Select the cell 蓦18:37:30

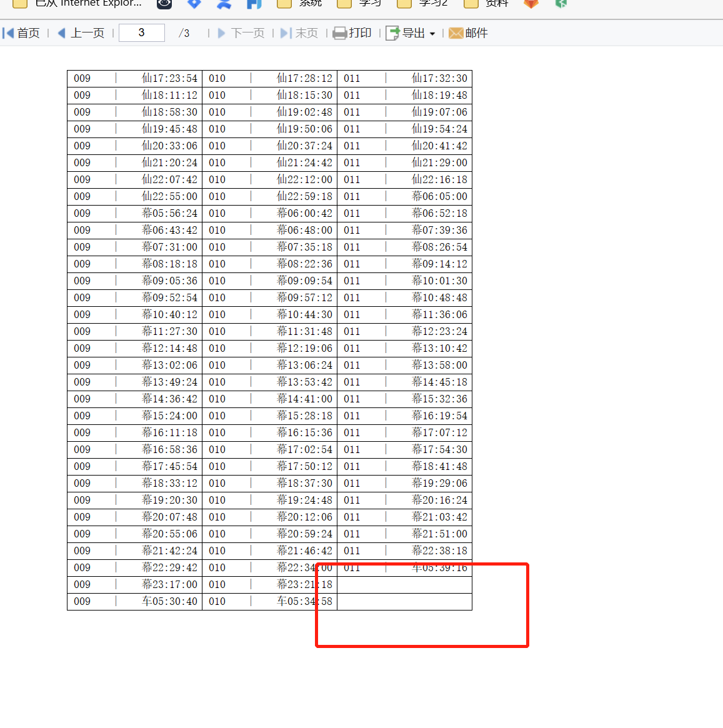(x=304, y=483)
